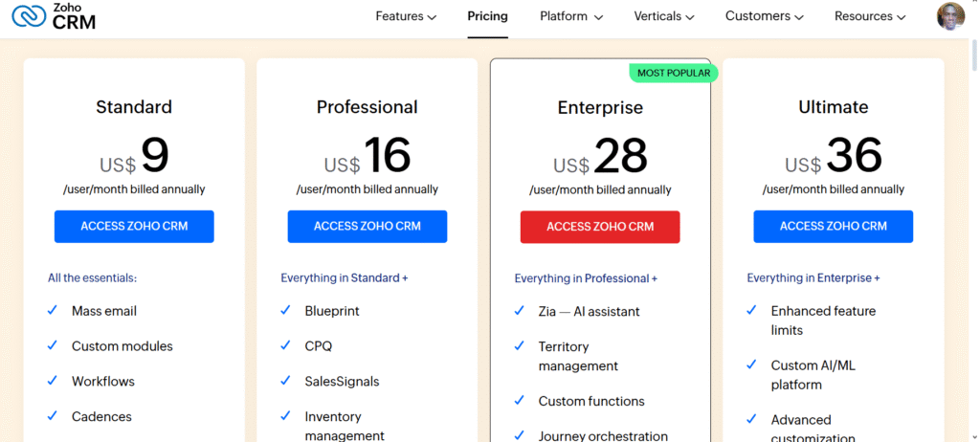The height and width of the screenshot is (442, 980).
Task: Select the Professional plan title
Action: click(x=367, y=107)
